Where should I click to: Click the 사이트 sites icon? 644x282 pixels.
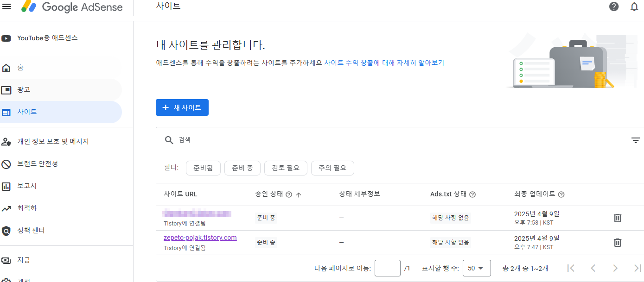coord(6,112)
